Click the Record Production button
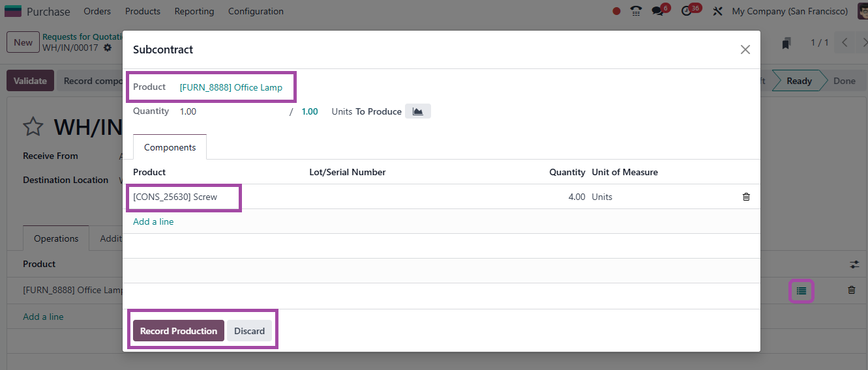 pyautogui.click(x=179, y=331)
